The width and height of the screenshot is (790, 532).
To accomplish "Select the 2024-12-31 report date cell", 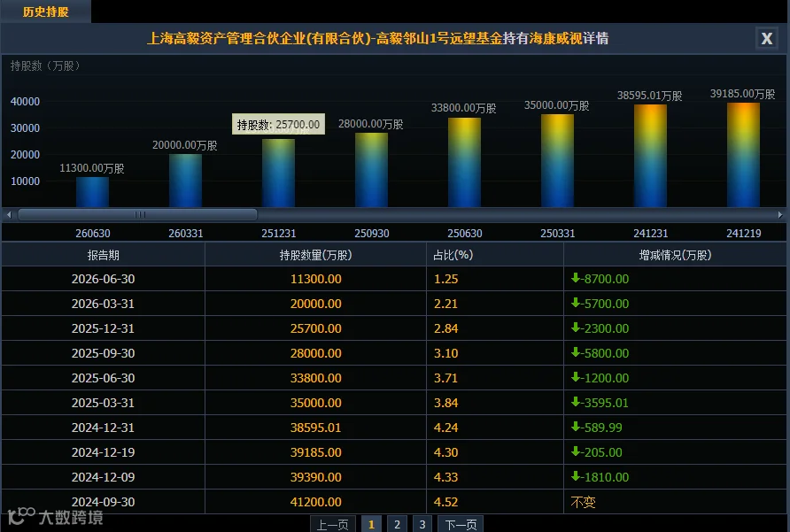I will [x=104, y=428].
